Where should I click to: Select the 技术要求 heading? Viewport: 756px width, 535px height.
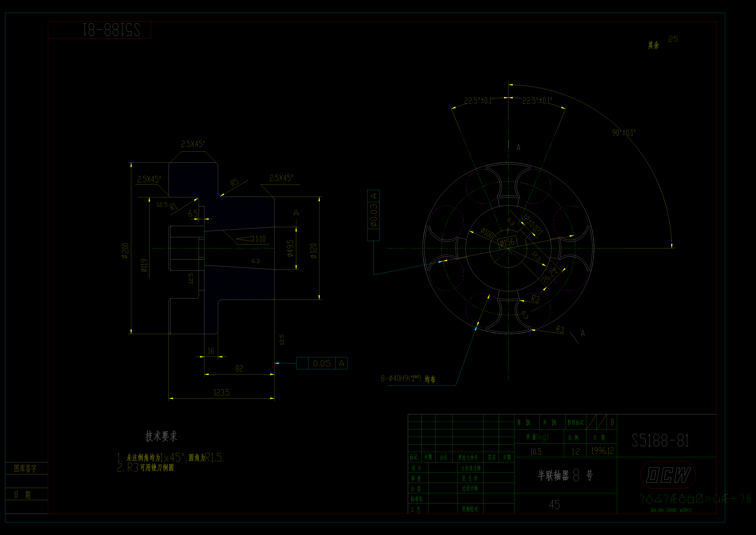[x=161, y=436]
